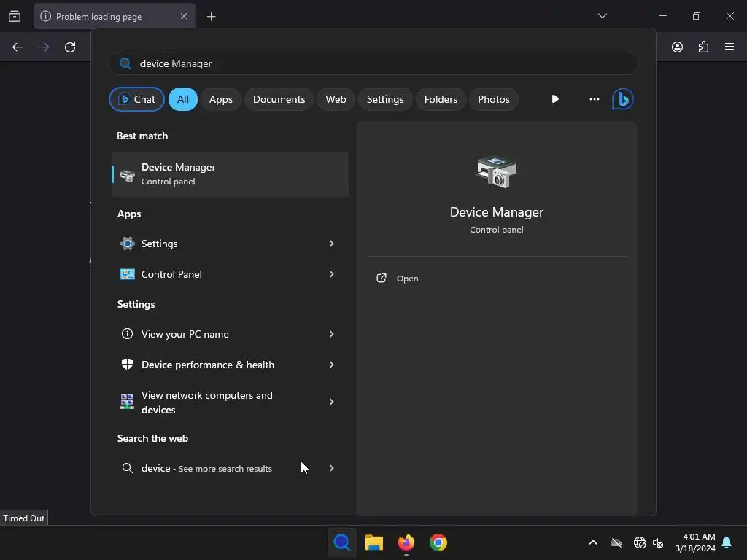
Task: Open Firefox View icon at top left
Action: (15, 16)
